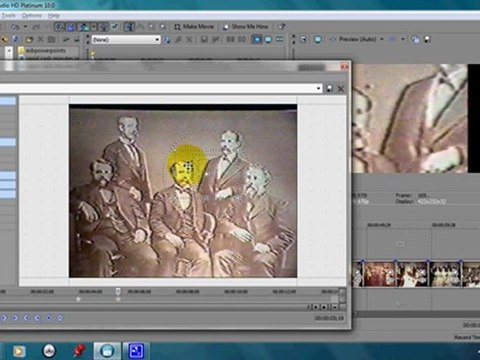Click the keyframe cursor marker on the dialog timeline
This screenshot has width=480, height=360.
[x=118, y=292]
